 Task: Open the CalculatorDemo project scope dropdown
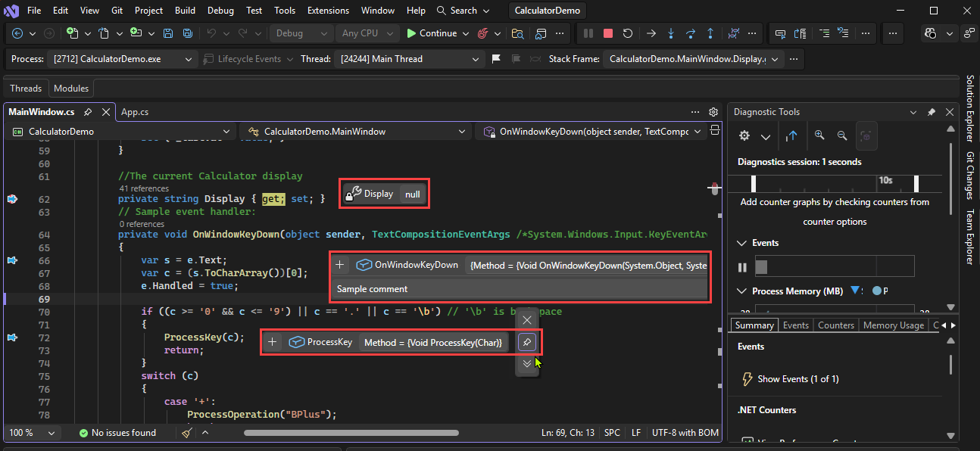[120, 131]
